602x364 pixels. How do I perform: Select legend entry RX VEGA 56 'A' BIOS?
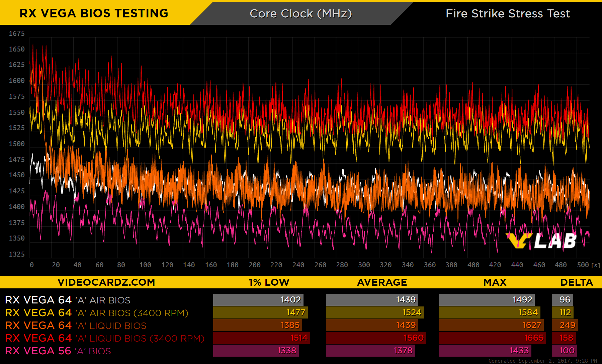[58, 351]
